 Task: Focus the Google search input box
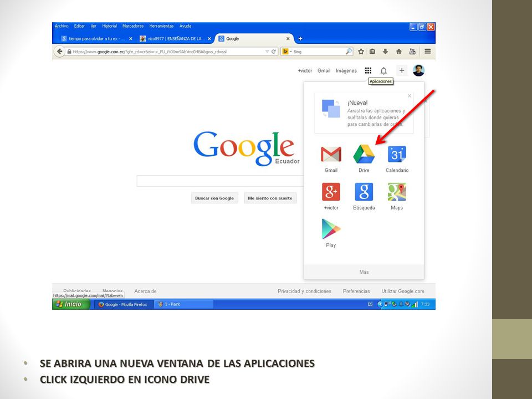(x=221, y=181)
